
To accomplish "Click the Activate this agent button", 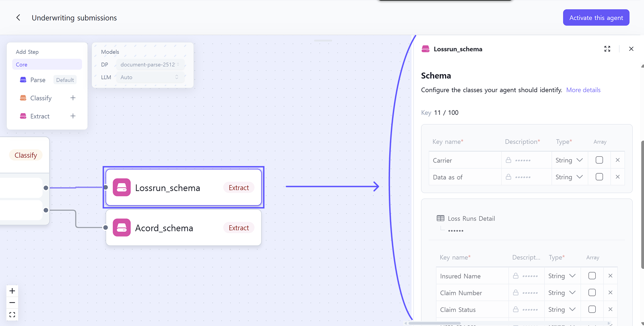I will (596, 18).
